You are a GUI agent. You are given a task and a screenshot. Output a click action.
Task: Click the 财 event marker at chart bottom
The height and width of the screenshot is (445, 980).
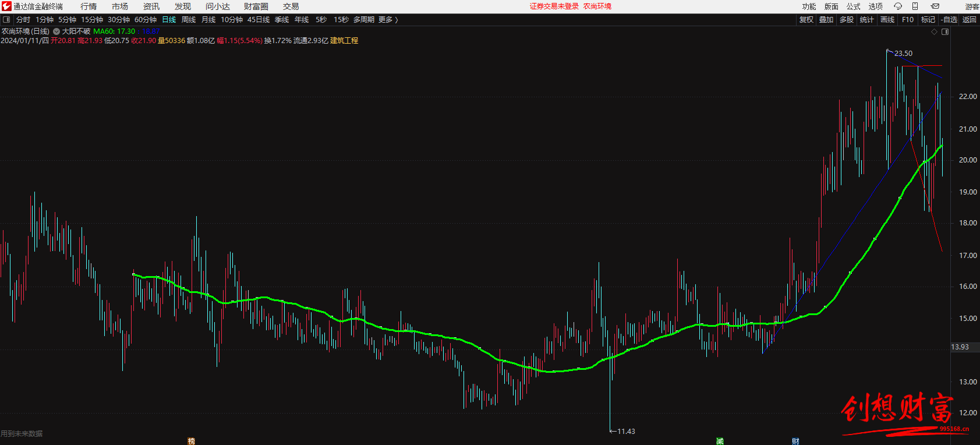point(795,441)
